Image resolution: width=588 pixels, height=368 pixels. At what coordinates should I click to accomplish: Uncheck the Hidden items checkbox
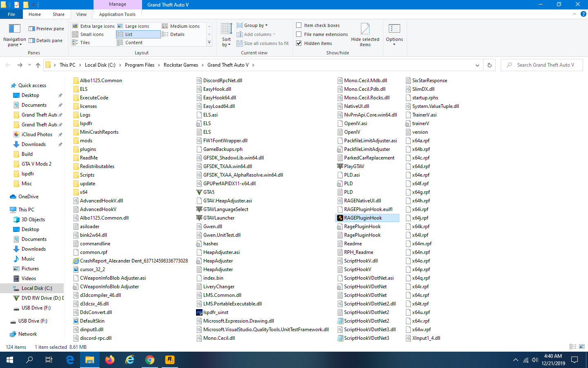pos(299,43)
